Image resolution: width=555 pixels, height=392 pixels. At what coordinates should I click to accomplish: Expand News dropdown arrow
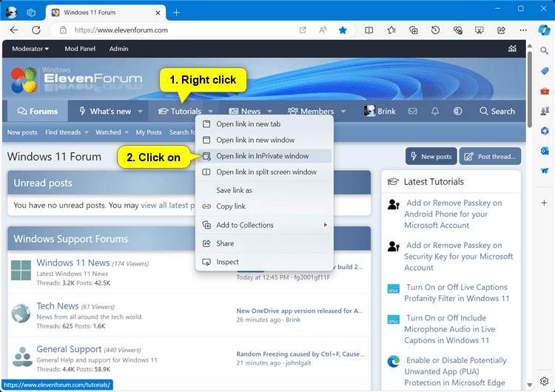point(269,112)
